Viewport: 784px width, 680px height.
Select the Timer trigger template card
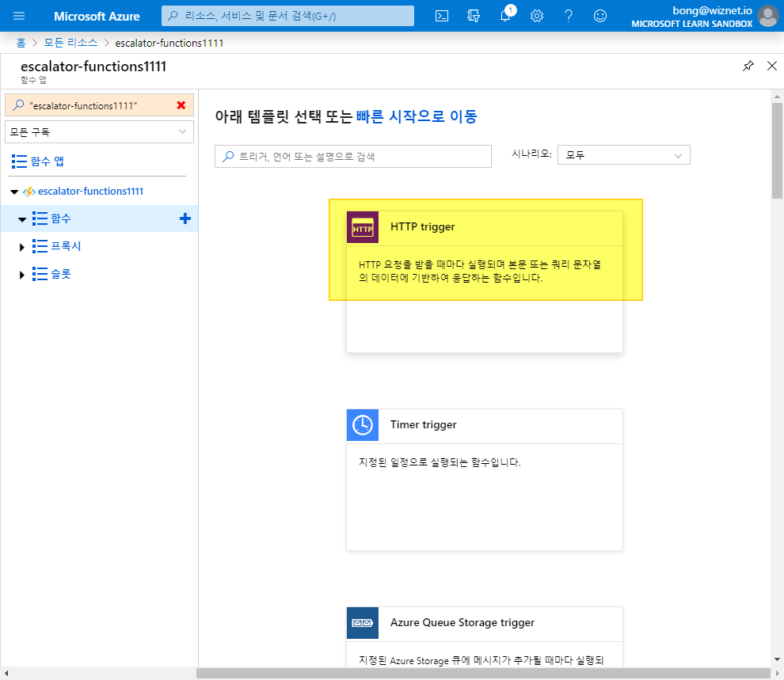pos(485,480)
